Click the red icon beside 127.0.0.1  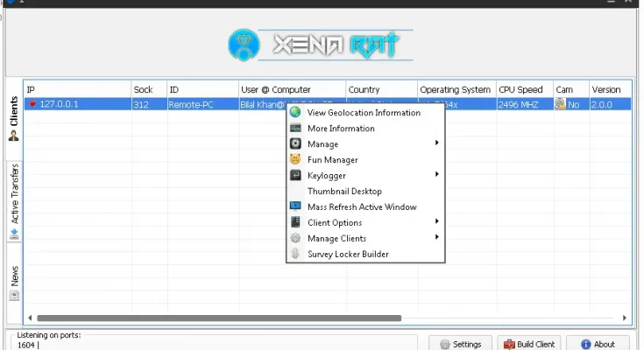32,104
